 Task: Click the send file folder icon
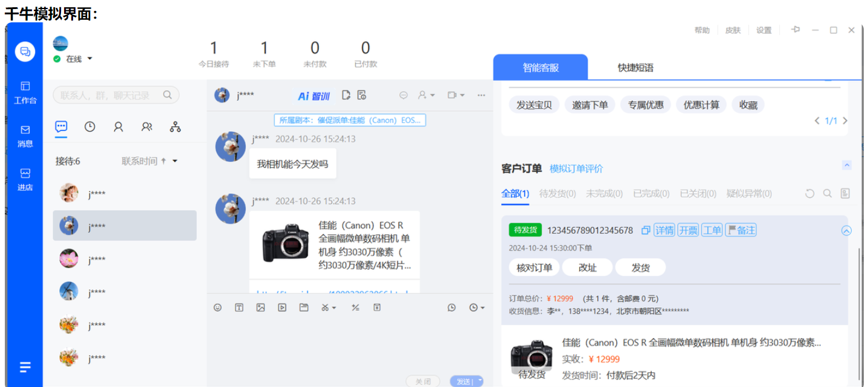click(x=304, y=307)
